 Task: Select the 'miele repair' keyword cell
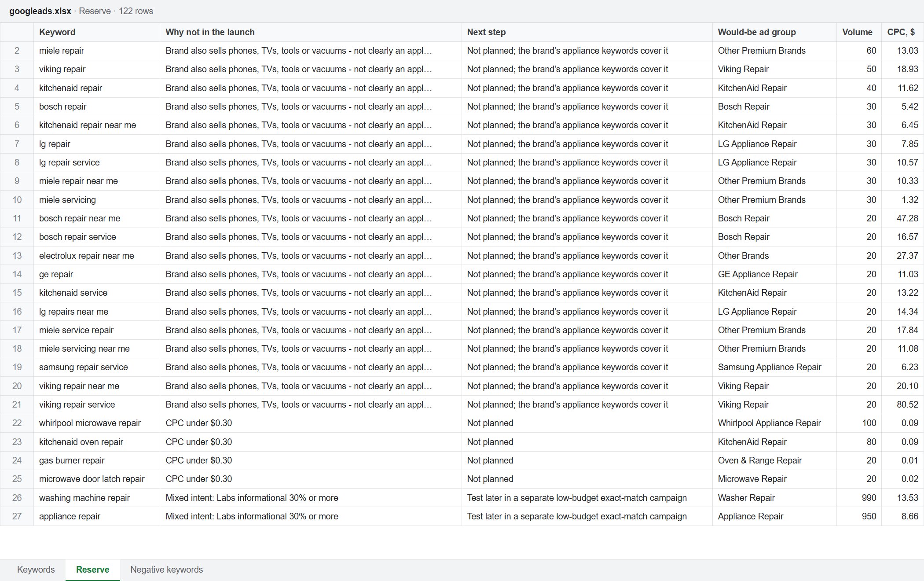click(97, 51)
